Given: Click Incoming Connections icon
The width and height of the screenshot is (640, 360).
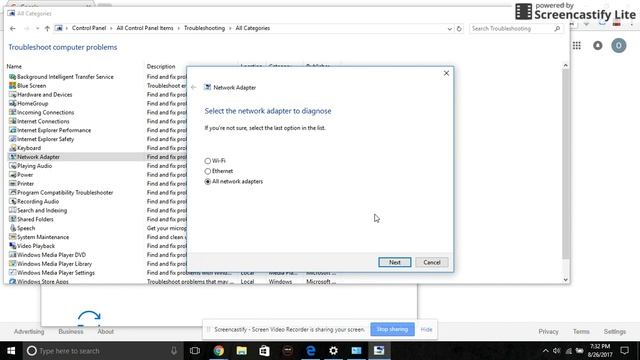Looking at the screenshot, I should pos(13,112).
